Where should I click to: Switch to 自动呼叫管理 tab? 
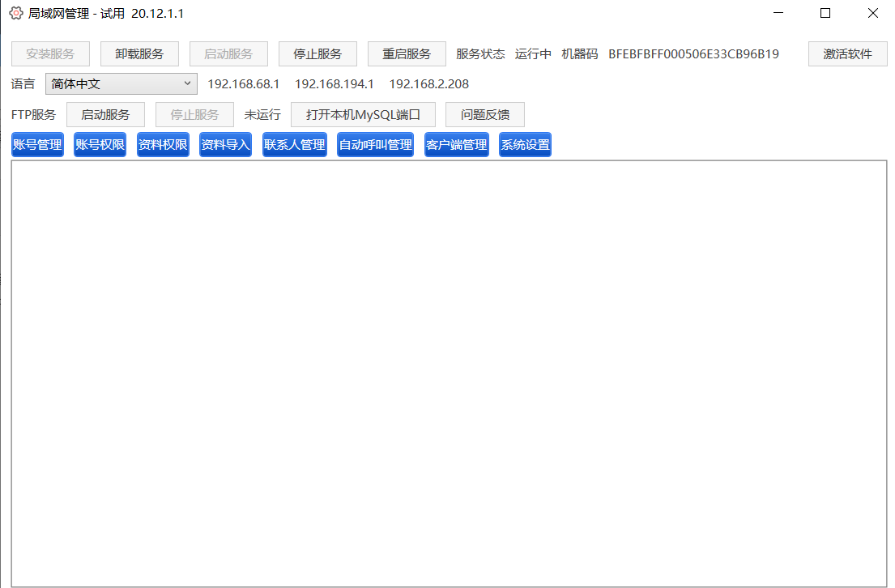pyautogui.click(x=375, y=145)
